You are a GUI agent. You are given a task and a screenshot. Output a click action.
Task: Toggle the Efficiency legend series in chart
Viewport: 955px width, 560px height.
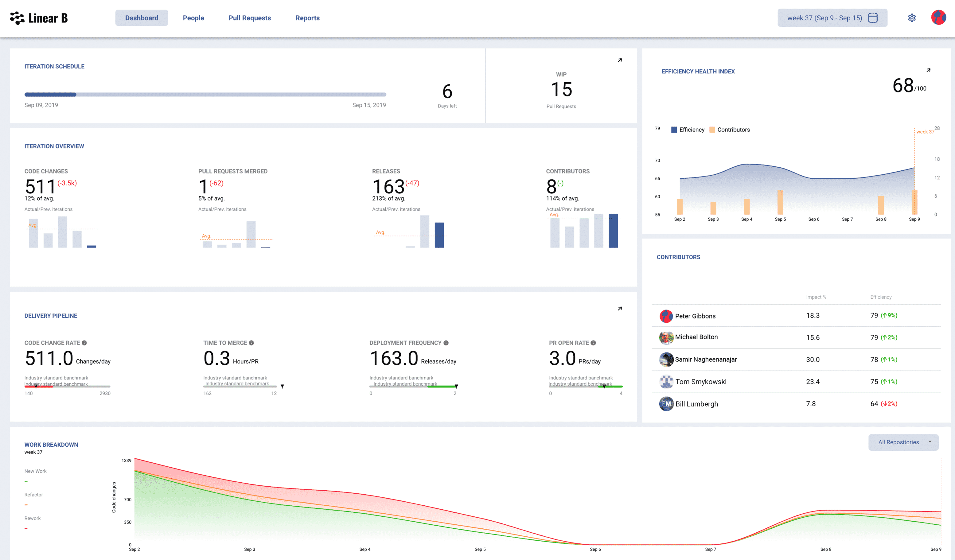[688, 130]
